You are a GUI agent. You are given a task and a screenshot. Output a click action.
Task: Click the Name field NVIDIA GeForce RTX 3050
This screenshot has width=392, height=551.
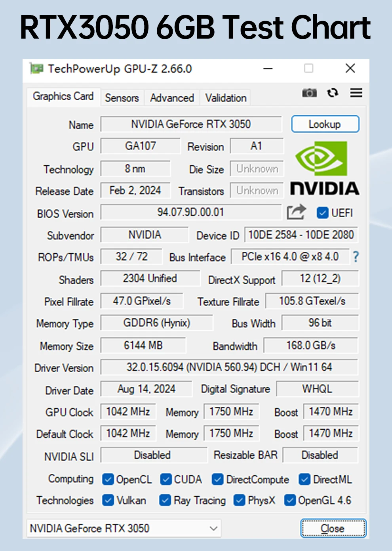click(191, 124)
